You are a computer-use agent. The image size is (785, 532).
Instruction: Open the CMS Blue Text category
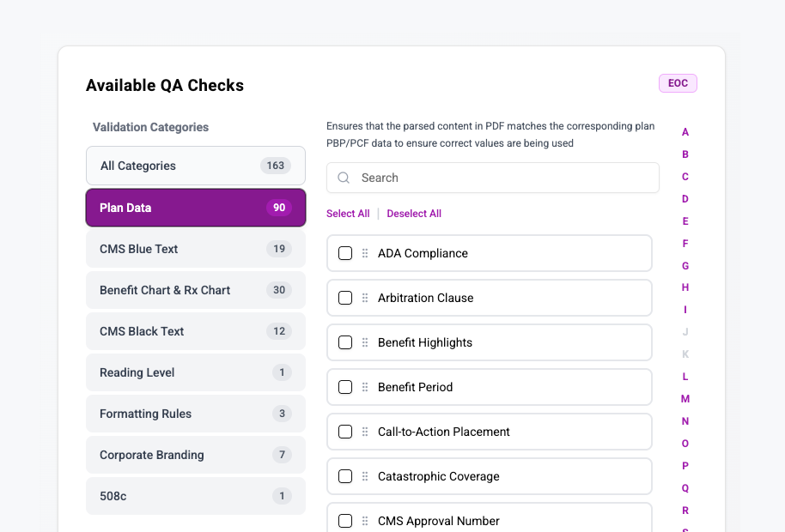[x=195, y=249]
